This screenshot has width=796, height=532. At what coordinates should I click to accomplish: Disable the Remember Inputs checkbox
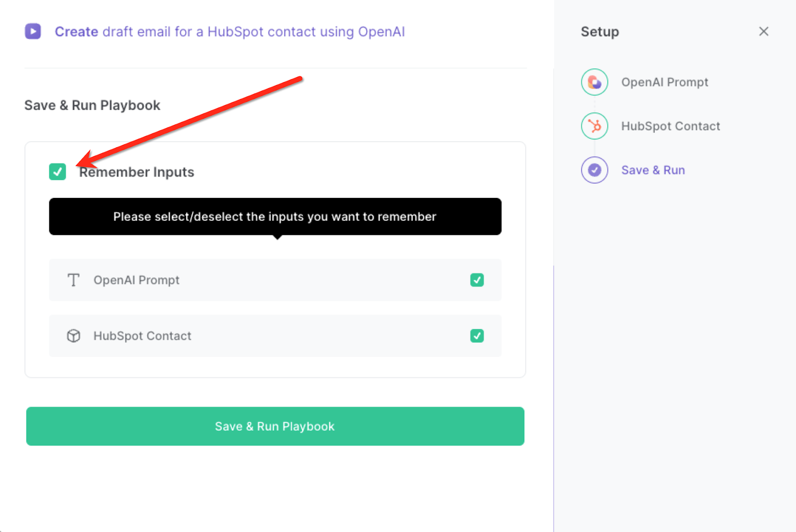(57, 172)
